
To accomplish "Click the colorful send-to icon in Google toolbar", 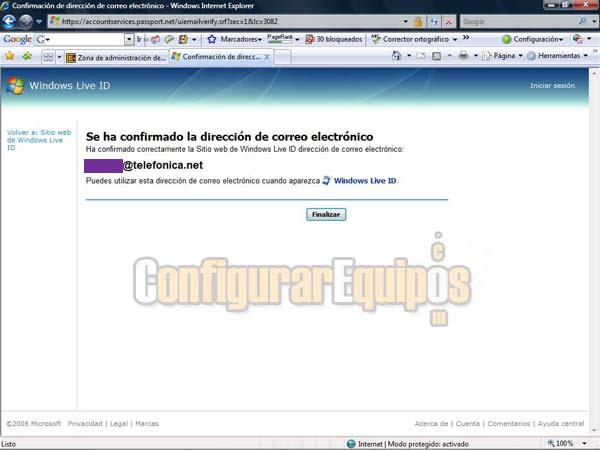I will [183, 39].
